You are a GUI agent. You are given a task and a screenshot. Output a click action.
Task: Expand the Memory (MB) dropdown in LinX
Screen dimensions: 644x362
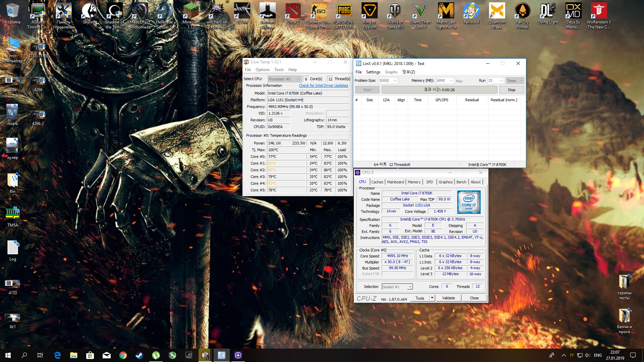451,81
